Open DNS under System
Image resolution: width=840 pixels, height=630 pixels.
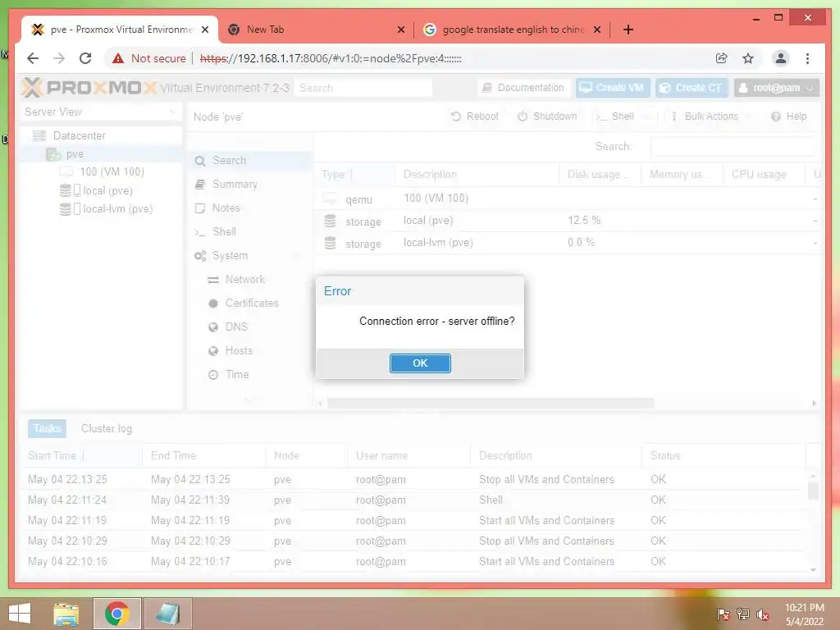[x=249, y=326]
